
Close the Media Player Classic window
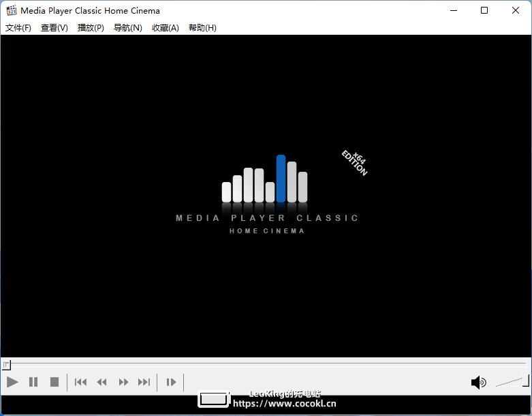click(x=516, y=10)
